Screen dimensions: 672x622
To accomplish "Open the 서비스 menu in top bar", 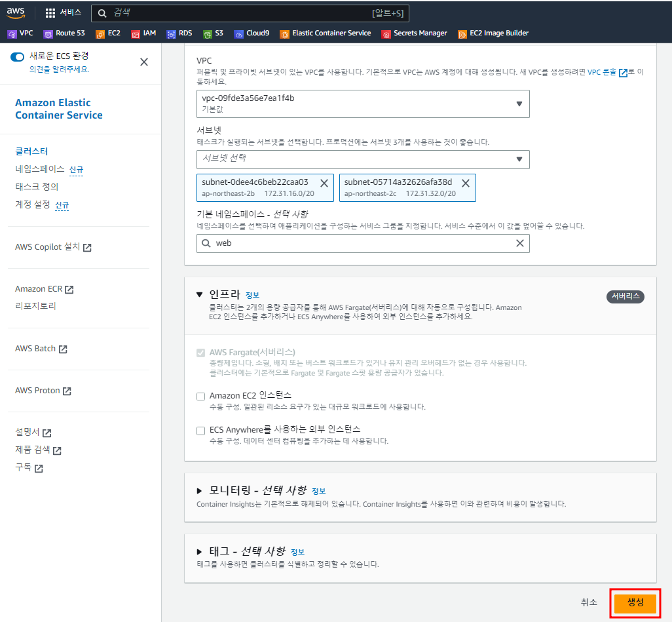I will click(70, 12).
